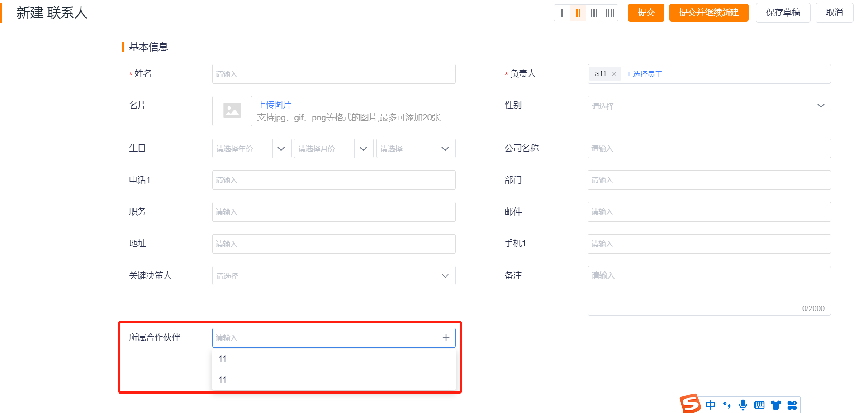This screenshot has height=413, width=868.
Task: Focus the 公司名称 input field
Action: pyautogui.click(x=709, y=148)
